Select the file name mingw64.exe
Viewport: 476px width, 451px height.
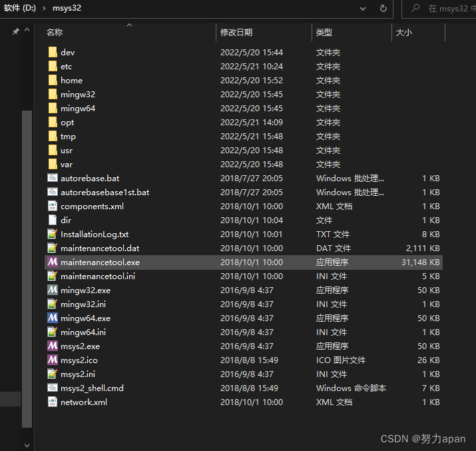(85, 318)
